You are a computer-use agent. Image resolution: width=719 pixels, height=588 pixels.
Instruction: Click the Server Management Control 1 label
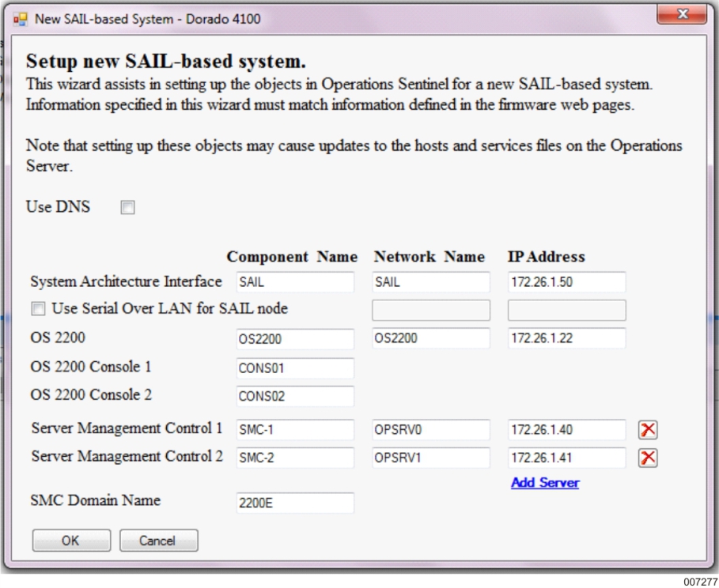tap(127, 428)
